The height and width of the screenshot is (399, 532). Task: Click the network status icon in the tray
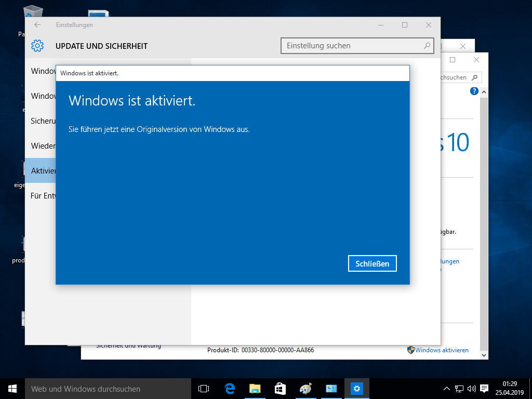pyautogui.click(x=459, y=388)
